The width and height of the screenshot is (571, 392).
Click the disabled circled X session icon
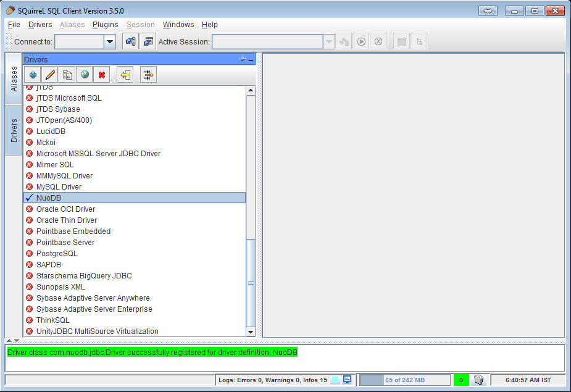pos(378,41)
